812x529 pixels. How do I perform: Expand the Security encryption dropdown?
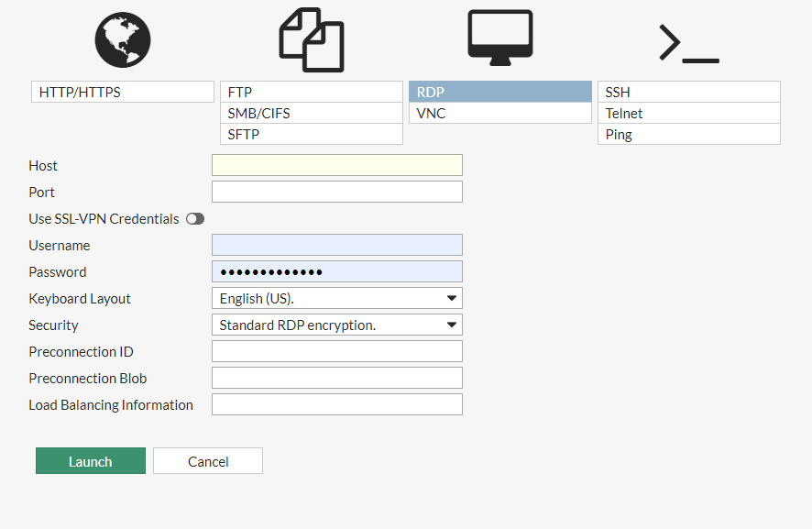pyautogui.click(x=336, y=325)
